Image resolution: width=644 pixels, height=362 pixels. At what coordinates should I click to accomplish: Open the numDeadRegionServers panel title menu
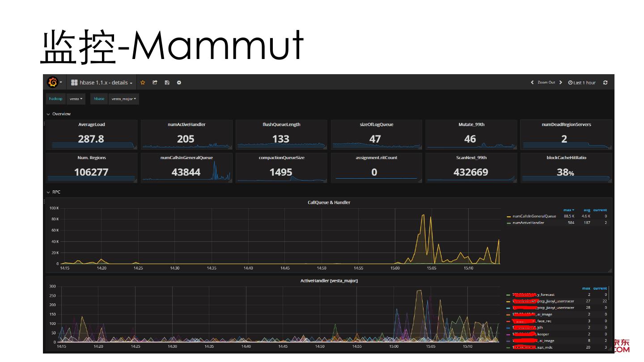(566, 125)
